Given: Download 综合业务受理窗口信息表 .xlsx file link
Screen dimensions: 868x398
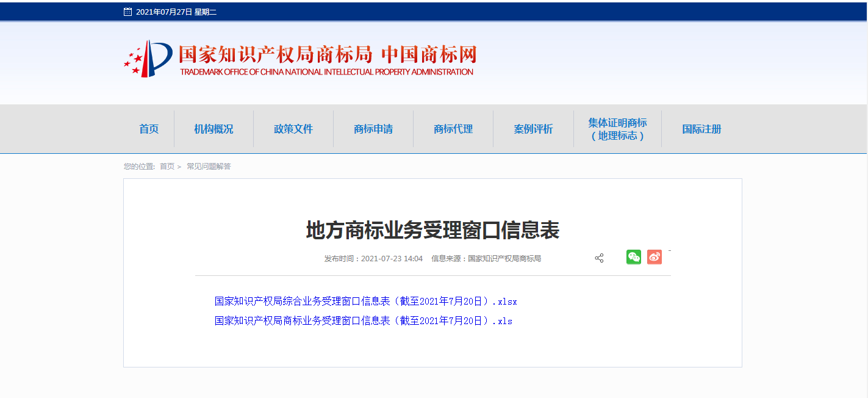Looking at the screenshot, I should tap(366, 301).
